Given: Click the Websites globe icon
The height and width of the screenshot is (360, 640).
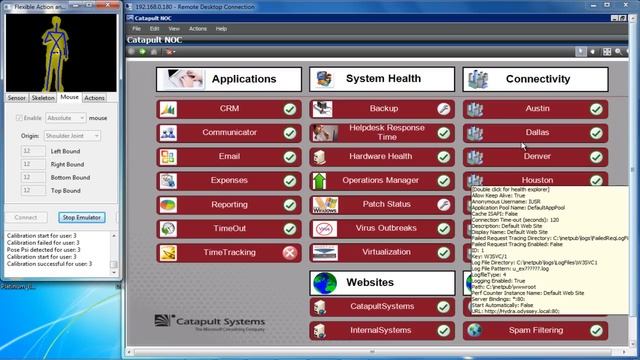Looking at the screenshot, I should 325,283.
